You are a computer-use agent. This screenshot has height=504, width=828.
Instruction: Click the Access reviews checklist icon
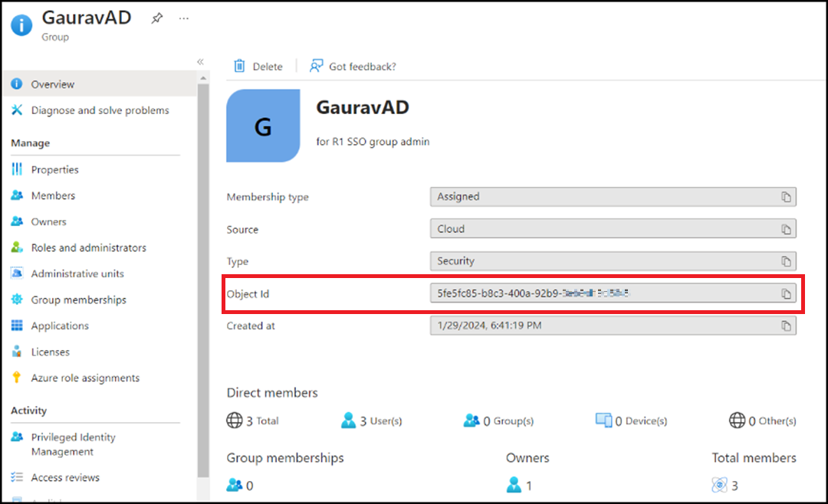17,477
